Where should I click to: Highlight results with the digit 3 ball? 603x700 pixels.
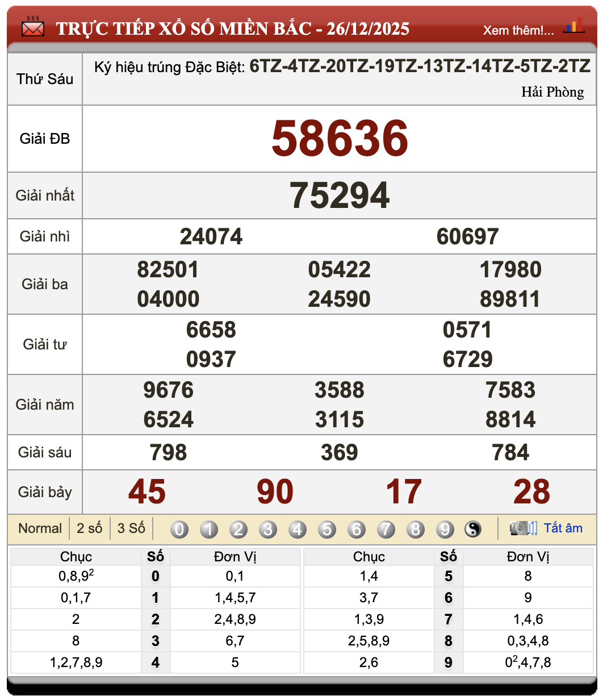coord(268,530)
